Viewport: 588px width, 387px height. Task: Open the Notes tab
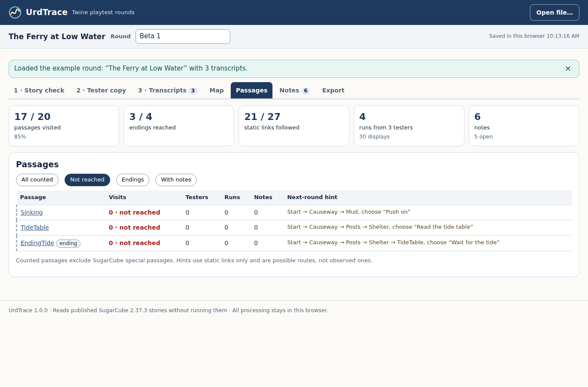tap(294, 90)
